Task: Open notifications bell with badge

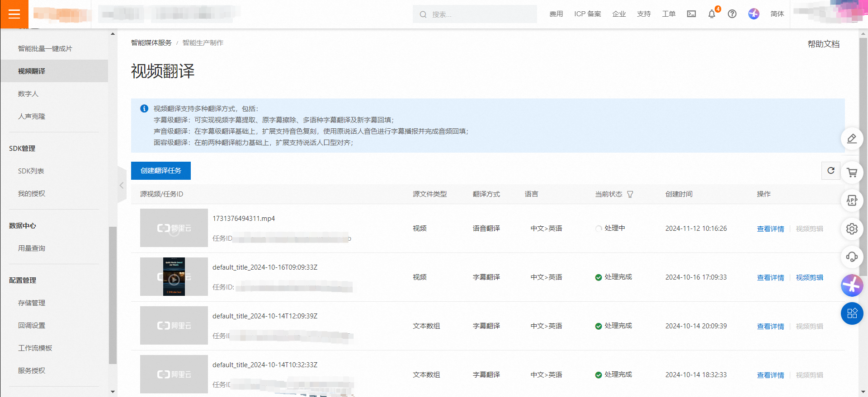Action: coord(712,14)
